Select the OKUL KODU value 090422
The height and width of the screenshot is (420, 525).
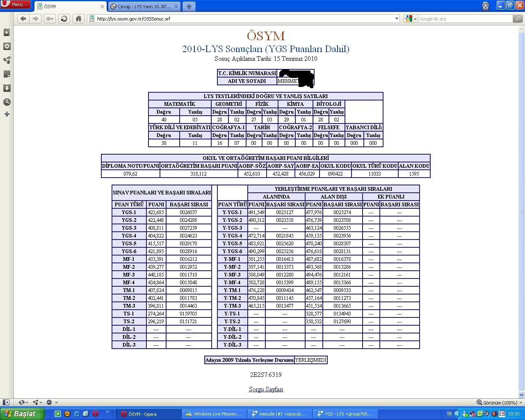point(335,174)
